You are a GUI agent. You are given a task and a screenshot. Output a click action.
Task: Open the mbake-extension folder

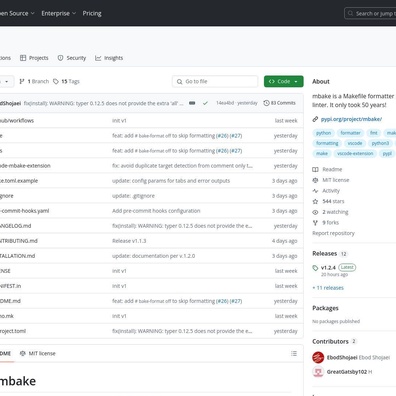pyautogui.click(x=25, y=166)
